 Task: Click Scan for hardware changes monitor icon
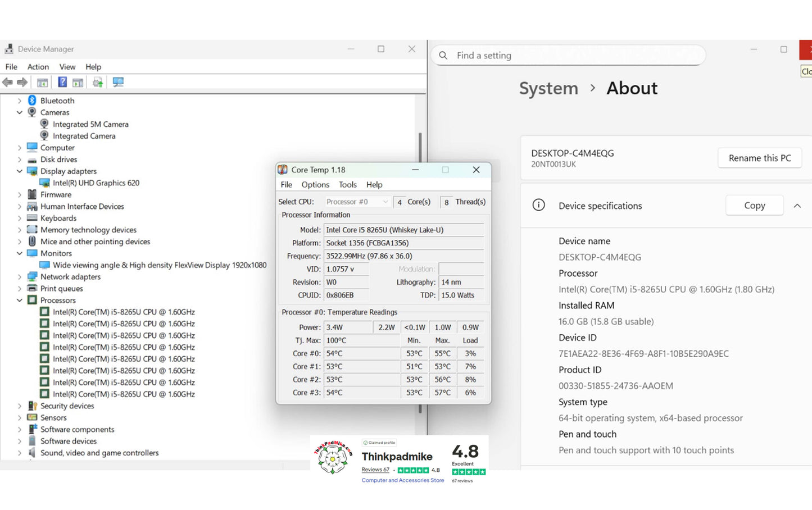click(118, 83)
